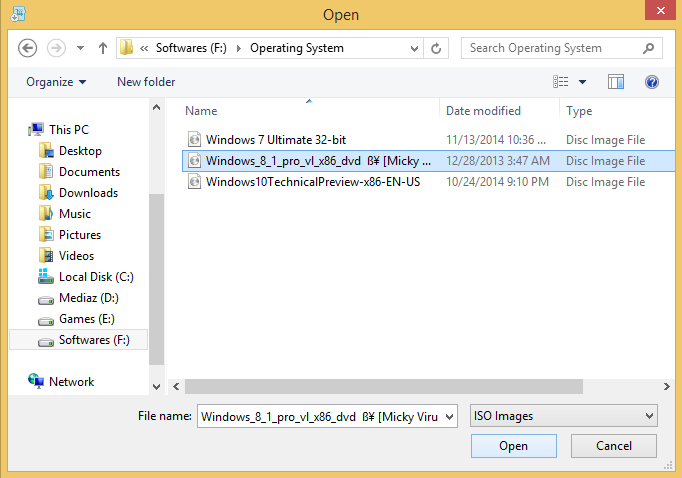
Task: Sort files by Date modified column
Action: coord(483,111)
